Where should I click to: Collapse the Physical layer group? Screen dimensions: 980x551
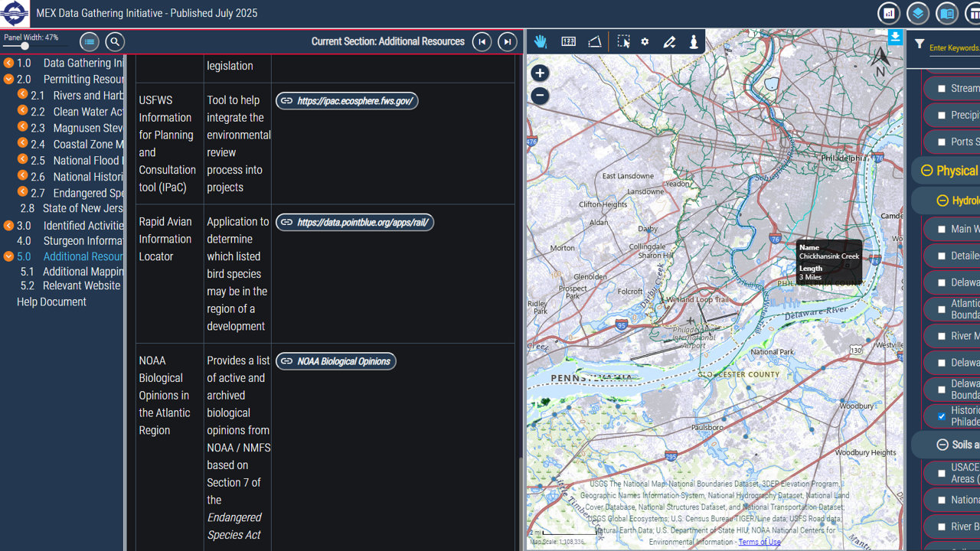click(926, 171)
